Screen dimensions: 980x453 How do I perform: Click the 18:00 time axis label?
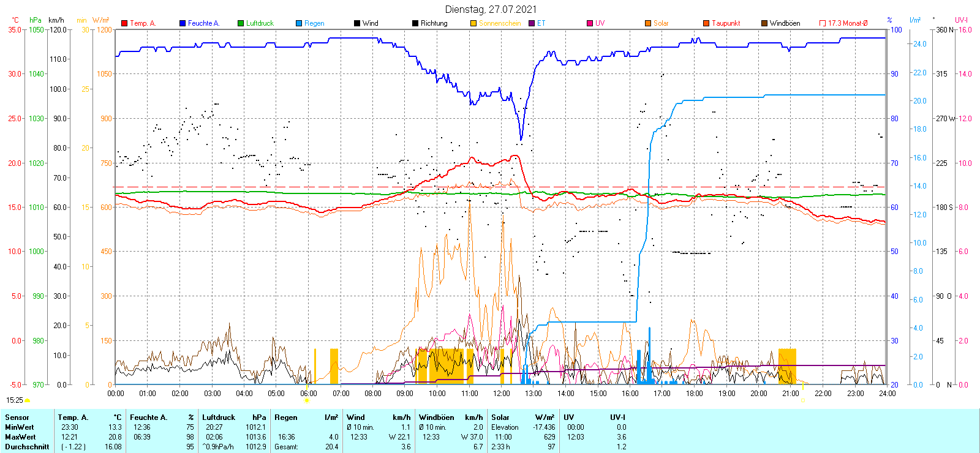[x=695, y=394]
